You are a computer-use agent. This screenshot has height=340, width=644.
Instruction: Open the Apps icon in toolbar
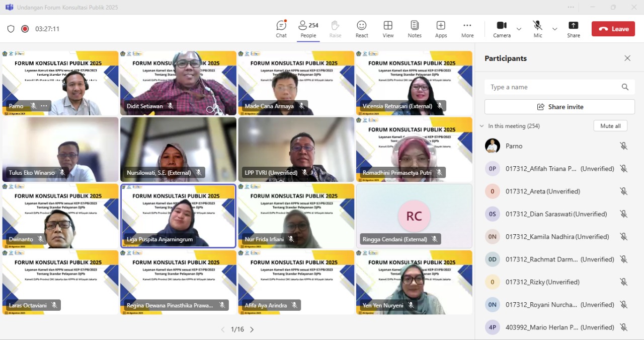click(441, 29)
